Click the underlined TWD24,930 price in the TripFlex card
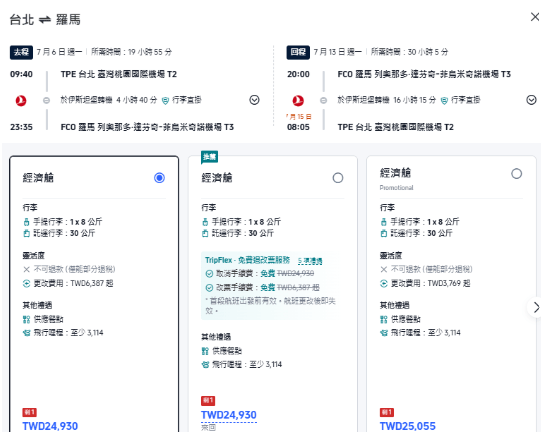Viewport: 541px width, 432px height. click(x=229, y=415)
